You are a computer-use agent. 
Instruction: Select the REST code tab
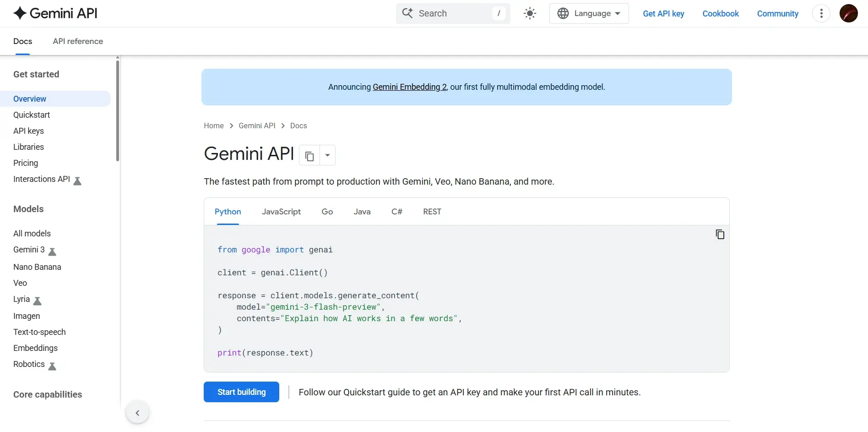[x=432, y=212]
